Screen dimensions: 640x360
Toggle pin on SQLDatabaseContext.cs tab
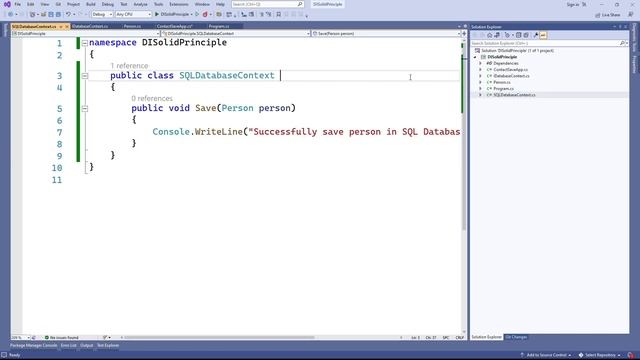coord(61,27)
